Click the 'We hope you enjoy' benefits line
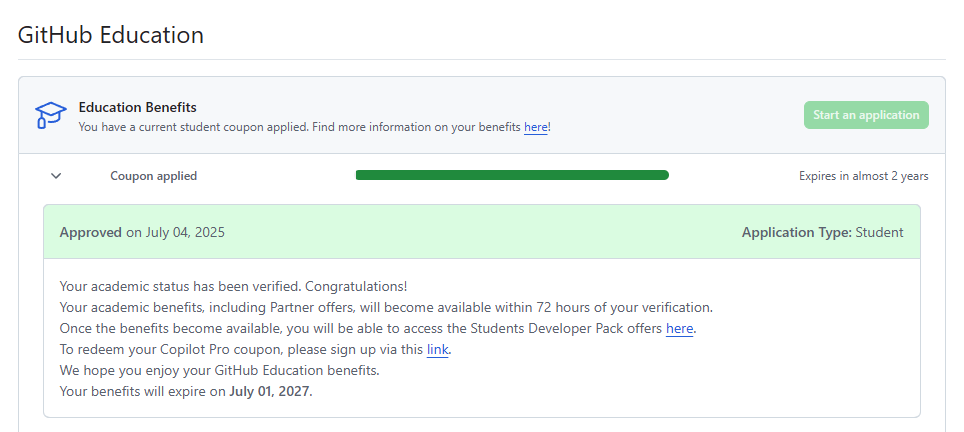 220,370
